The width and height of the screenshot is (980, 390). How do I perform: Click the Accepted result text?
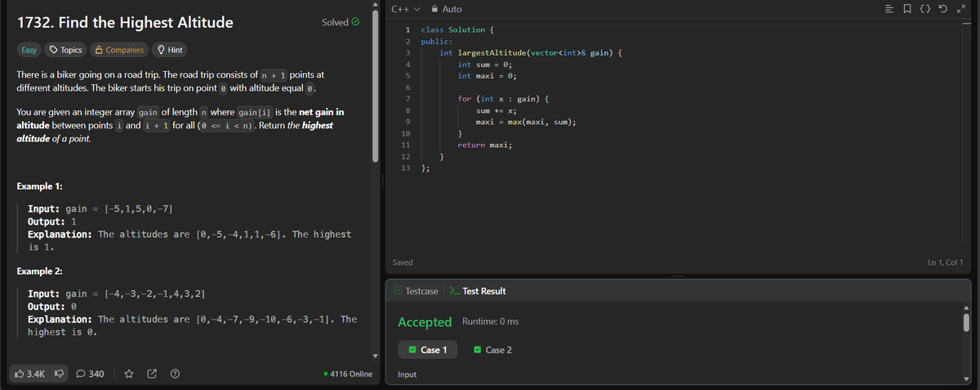point(425,322)
